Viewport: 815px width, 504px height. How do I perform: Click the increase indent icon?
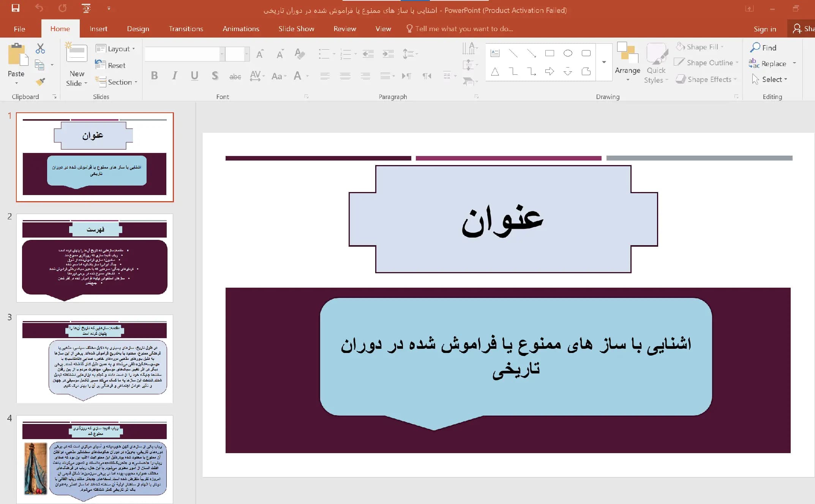[388, 54]
